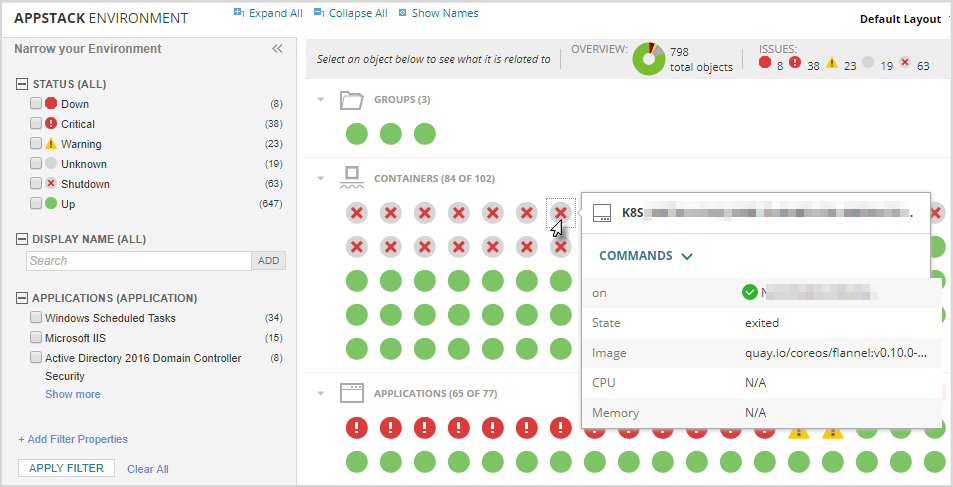Viewport: 953px width, 487px height.
Task: Click the overview pie chart icon
Action: [649, 59]
